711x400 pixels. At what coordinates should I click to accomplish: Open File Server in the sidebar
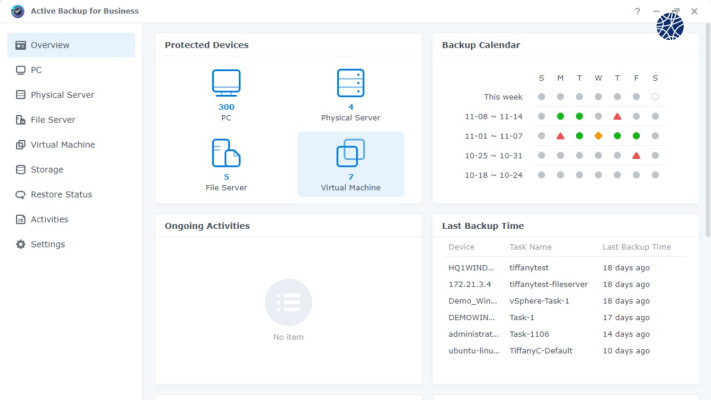pyautogui.click(x=71, y=120)
